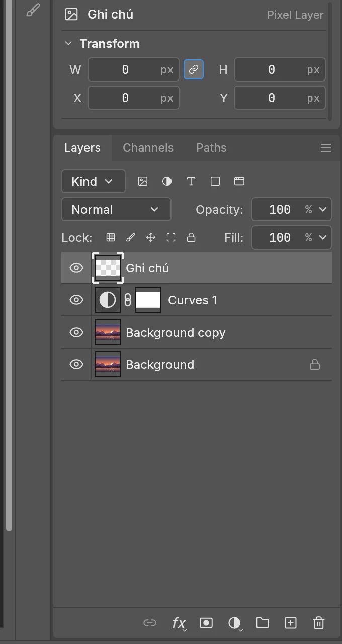Open the Kind filter dropdown

[94, 181]
